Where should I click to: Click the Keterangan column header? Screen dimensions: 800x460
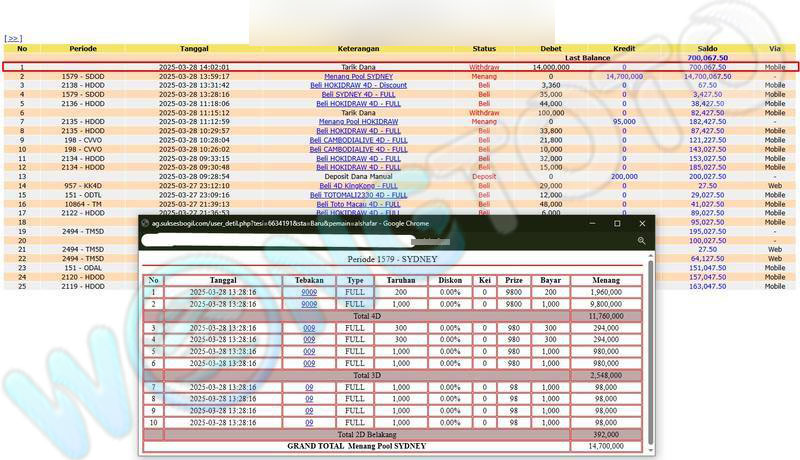[x=358, y=48]
